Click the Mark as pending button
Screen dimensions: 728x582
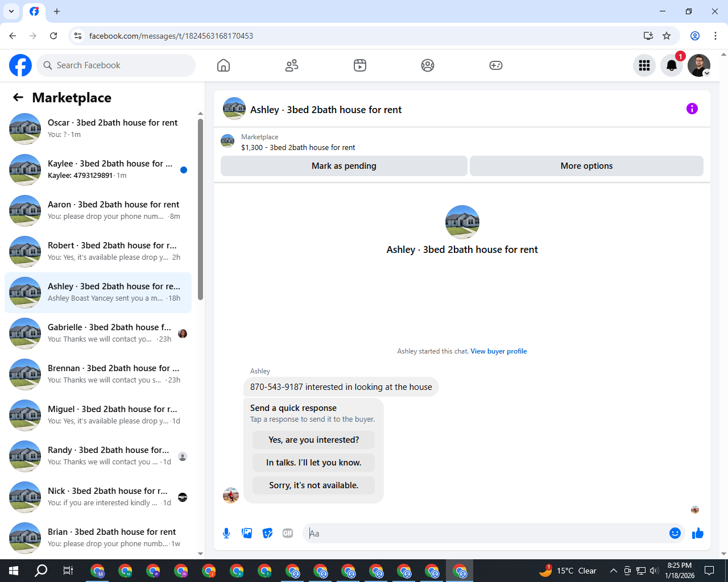344,166
